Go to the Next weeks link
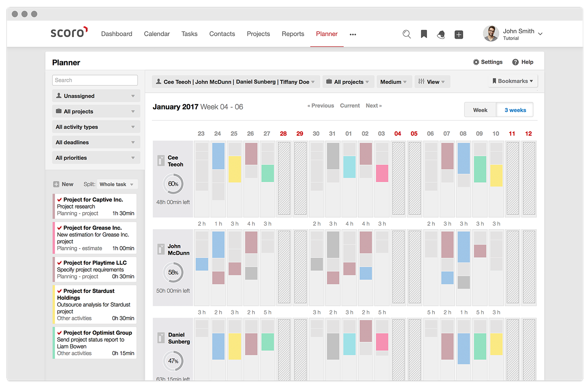The height and width of the screenshot is (387, 588). 374,106
